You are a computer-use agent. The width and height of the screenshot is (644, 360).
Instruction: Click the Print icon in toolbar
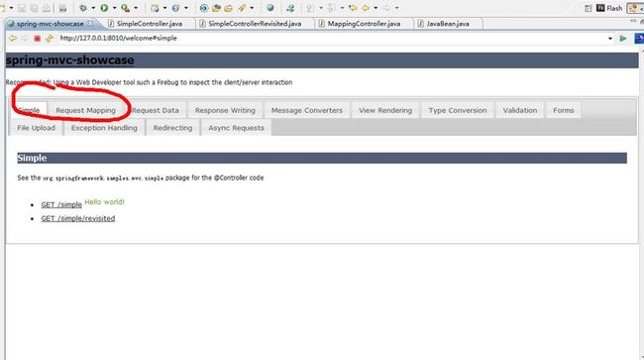[x=47, y=8]
